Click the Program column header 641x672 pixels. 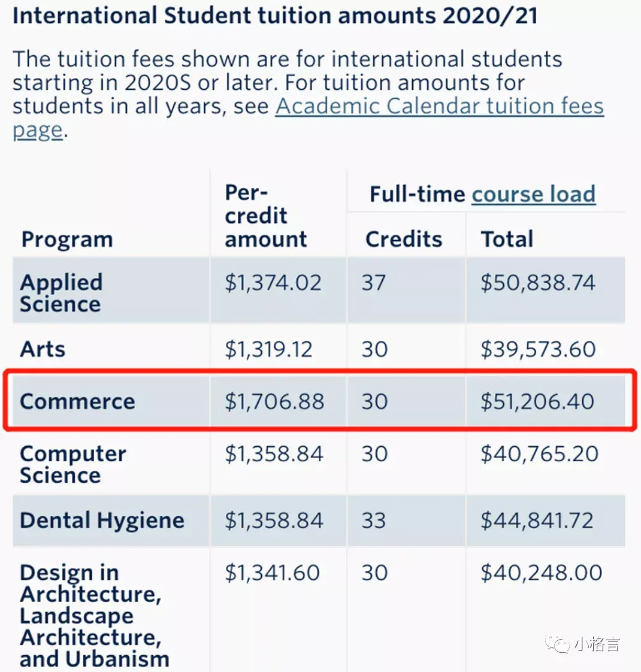(67, 239)
